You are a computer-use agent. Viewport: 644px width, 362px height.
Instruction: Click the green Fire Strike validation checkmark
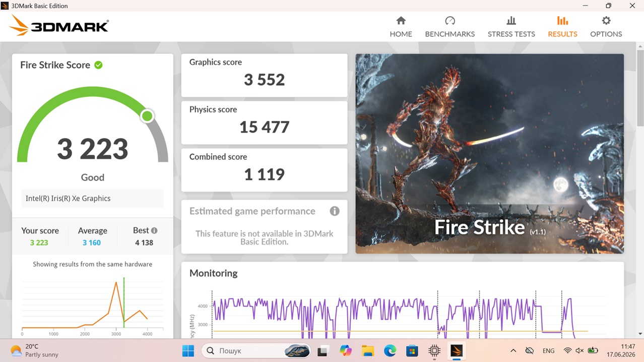(x=98, y=65)
